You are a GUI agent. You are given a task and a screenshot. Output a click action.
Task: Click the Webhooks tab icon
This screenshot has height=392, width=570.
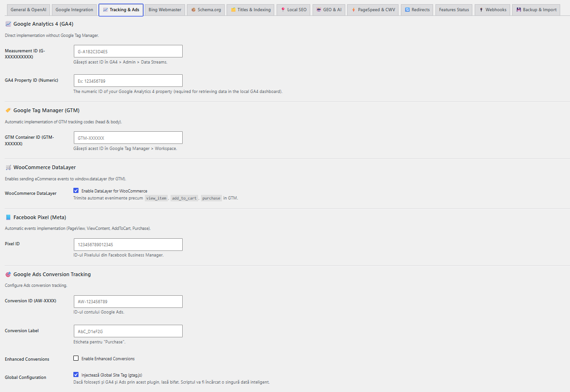[481, 10]
